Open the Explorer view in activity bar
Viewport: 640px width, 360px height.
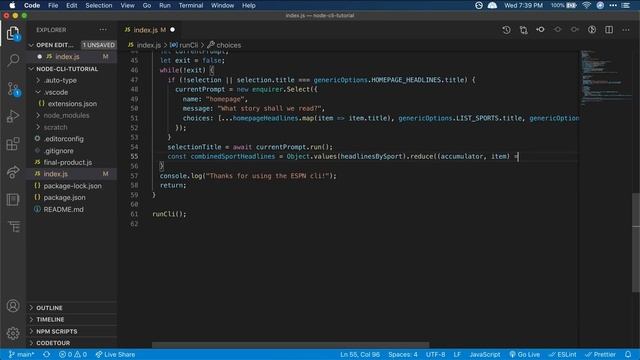13,33
